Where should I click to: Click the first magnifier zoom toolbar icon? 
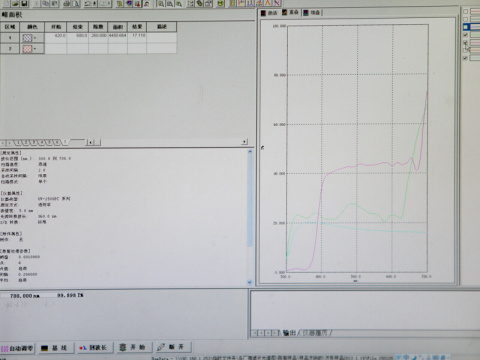[161, 4]
